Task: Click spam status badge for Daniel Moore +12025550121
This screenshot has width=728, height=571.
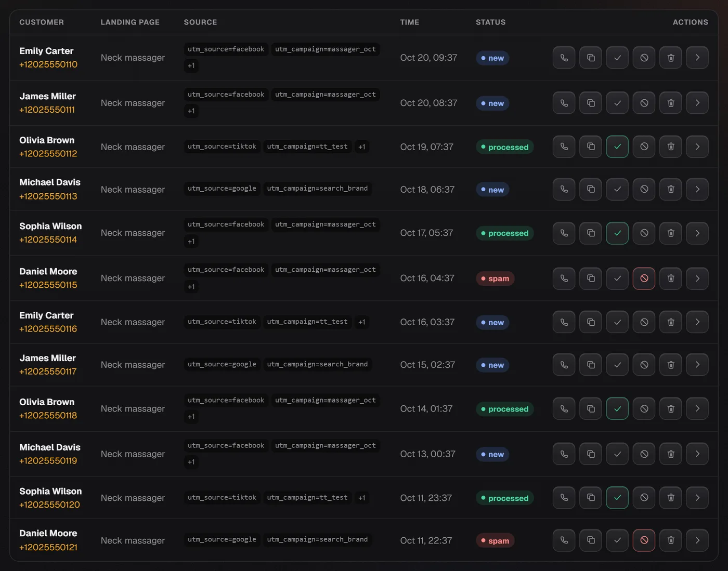Action: point(495,541)
